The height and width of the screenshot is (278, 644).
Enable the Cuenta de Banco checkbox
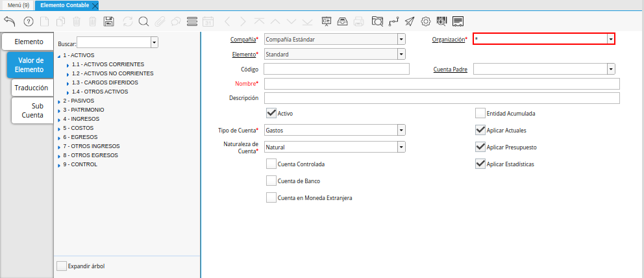point(271,181)
